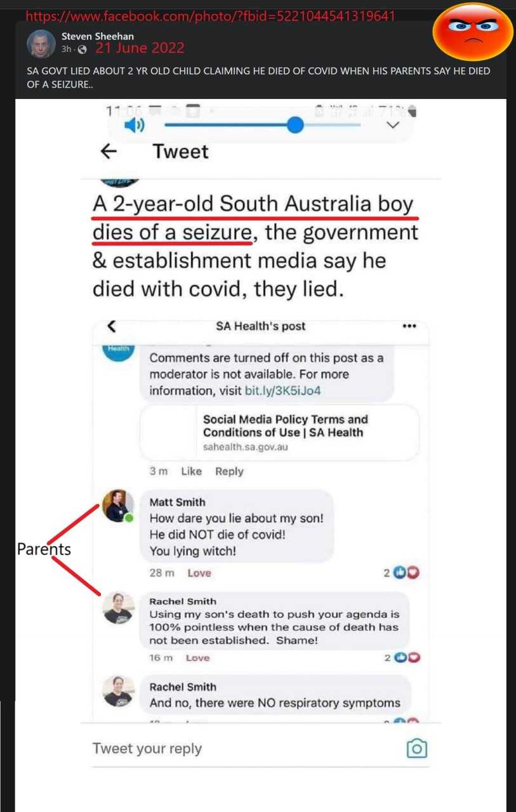Click the back chevron in the SA Health's post header
Image resolution: width=516 pixels, height=812 pixels.
[112, 326]
